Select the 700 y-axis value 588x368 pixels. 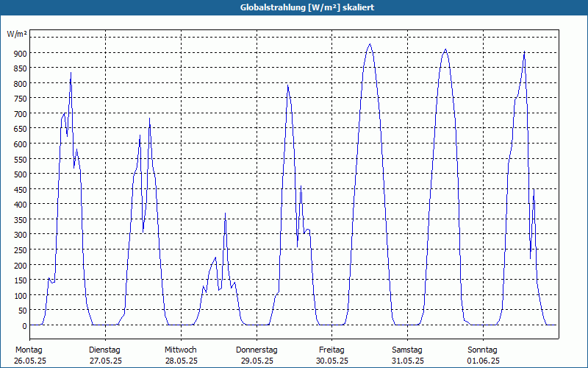(21, 114)
